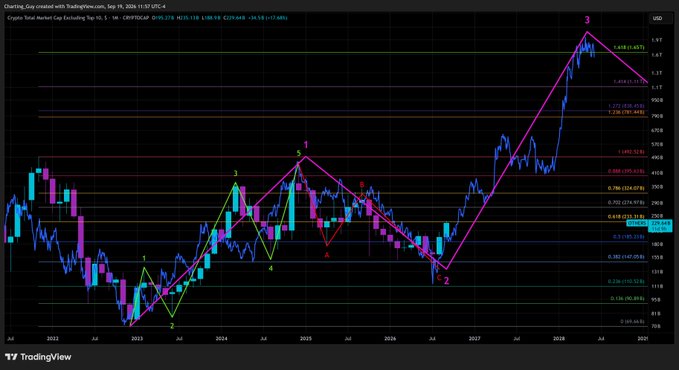
Task: Click the red B correction label
Action: coord(362,185)
